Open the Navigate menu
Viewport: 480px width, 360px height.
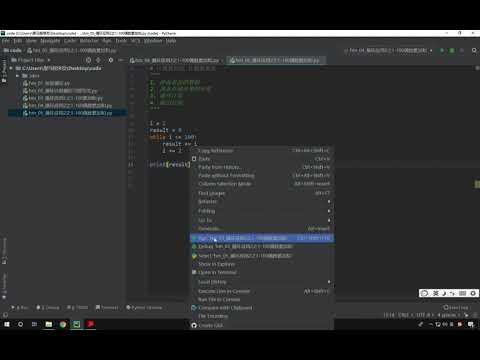tap(50, 41)
